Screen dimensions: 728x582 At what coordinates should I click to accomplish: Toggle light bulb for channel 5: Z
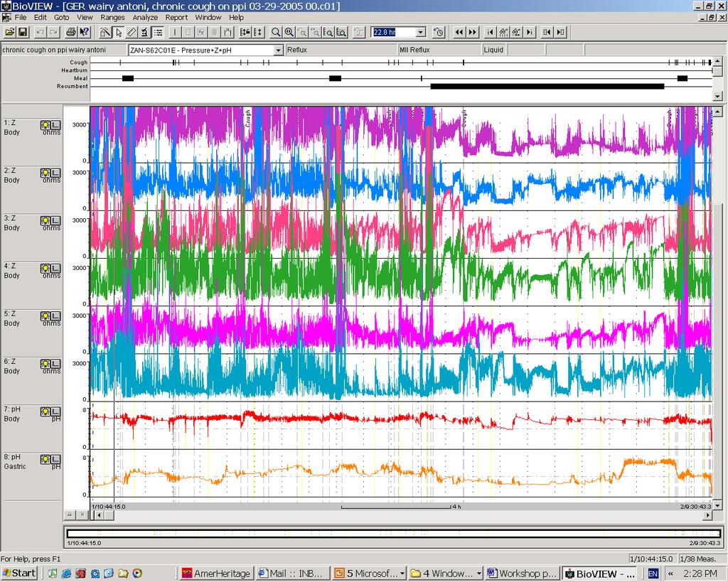[45, 316]
